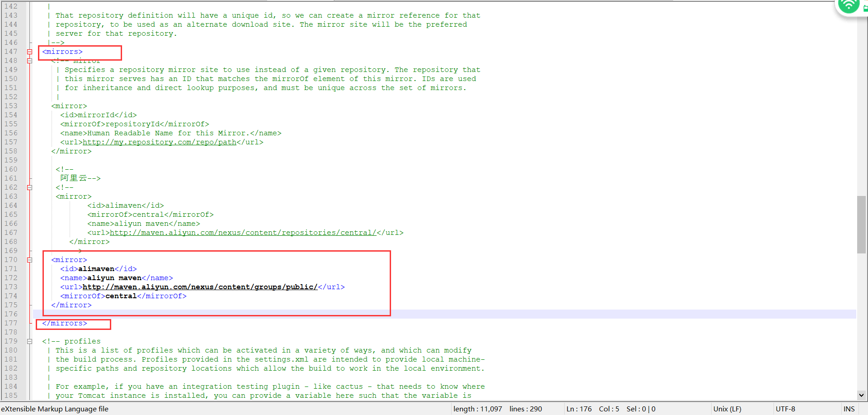Click the opening <mirrors> tag on line 147
The image size is (868, 415).
click(62, 52)
